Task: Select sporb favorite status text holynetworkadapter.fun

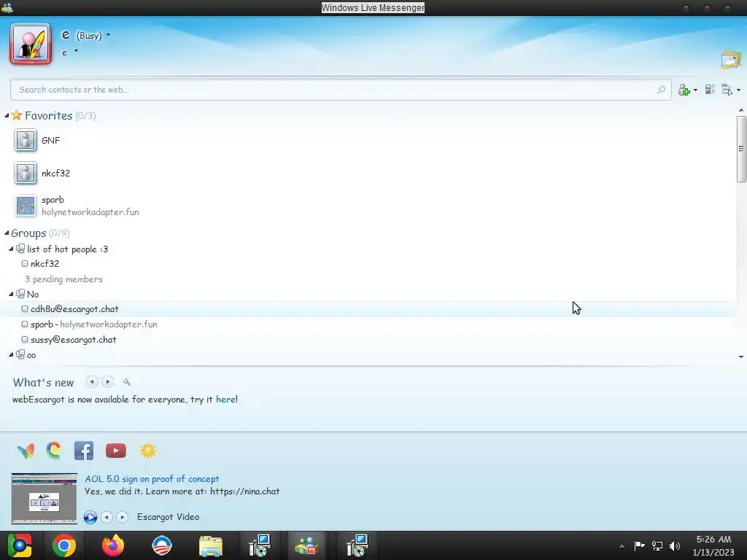Action: pos(90,212)
